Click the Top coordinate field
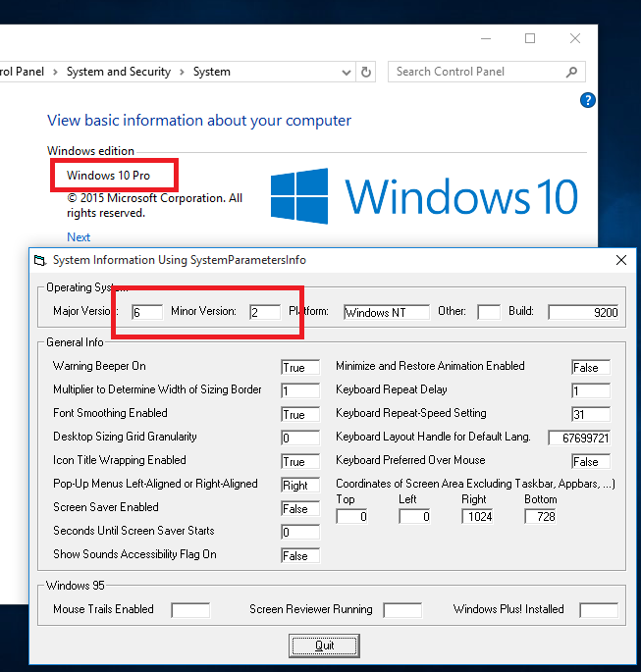Image resolution: width=641 pixels, height=672 pixels. pos(352,516)
